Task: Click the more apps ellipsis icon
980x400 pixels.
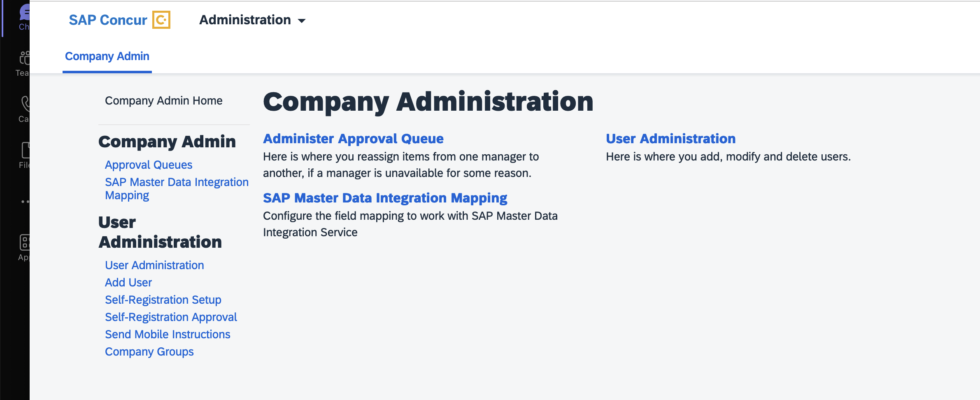Action: coord(25,201)
